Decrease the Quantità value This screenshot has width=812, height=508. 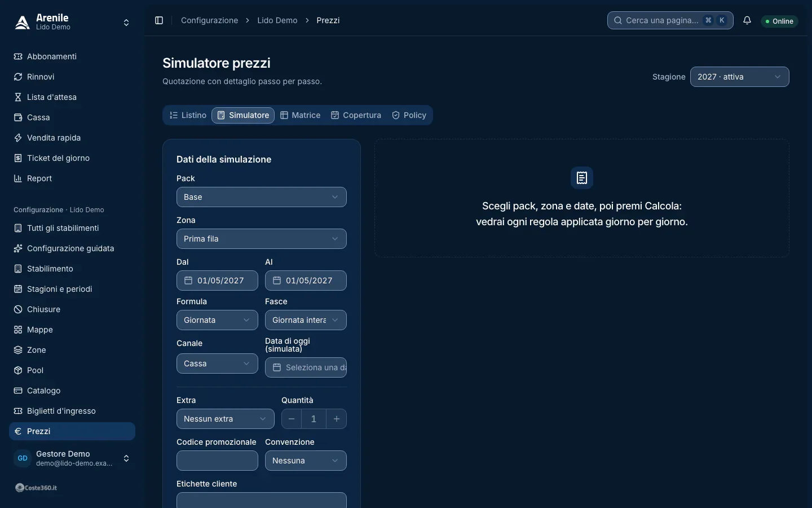point(292,419)
